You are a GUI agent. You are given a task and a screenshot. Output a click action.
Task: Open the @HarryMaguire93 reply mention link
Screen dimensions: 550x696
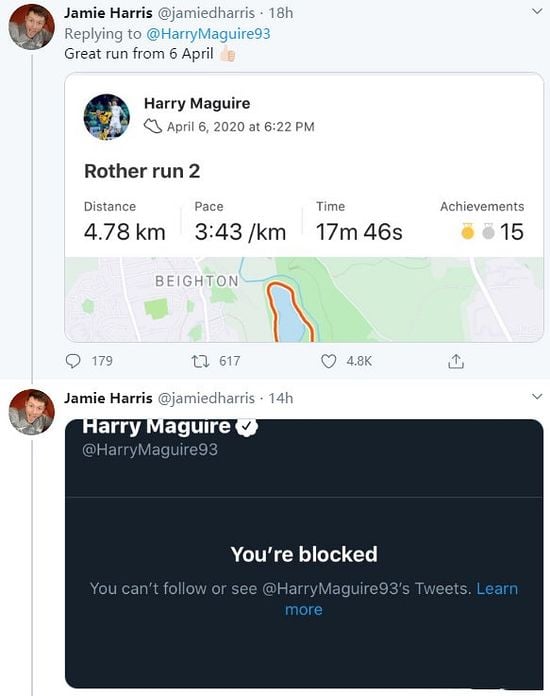coord(208,34)
